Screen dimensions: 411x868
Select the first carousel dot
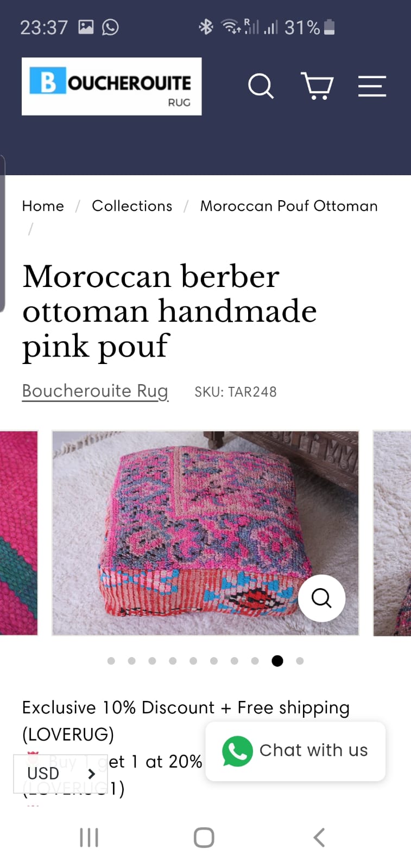tap(111, 661)
